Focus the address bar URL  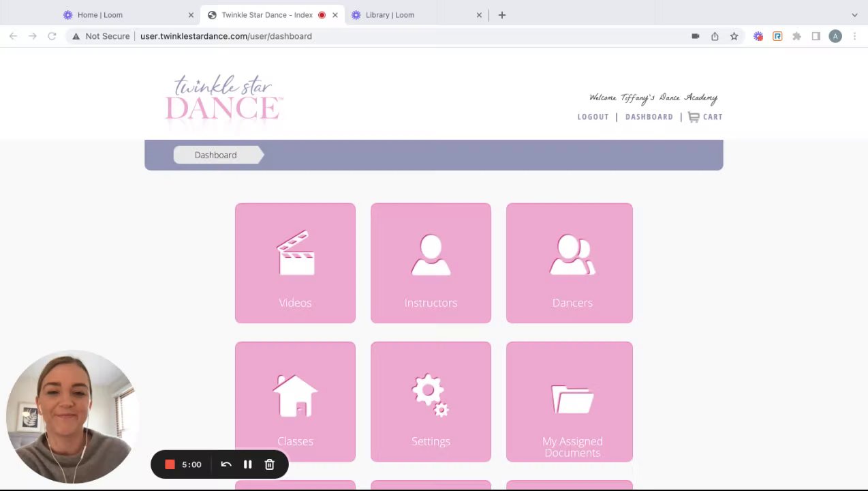pos(226,36)
